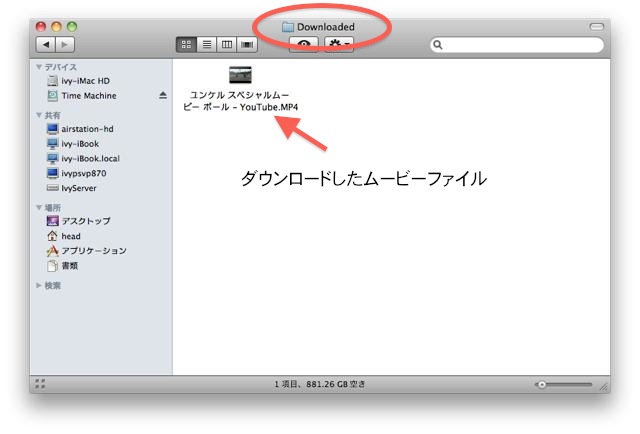Screen dimensions: 640x434
Task: Go back with the left arrow button
Action: click(45, 45)
